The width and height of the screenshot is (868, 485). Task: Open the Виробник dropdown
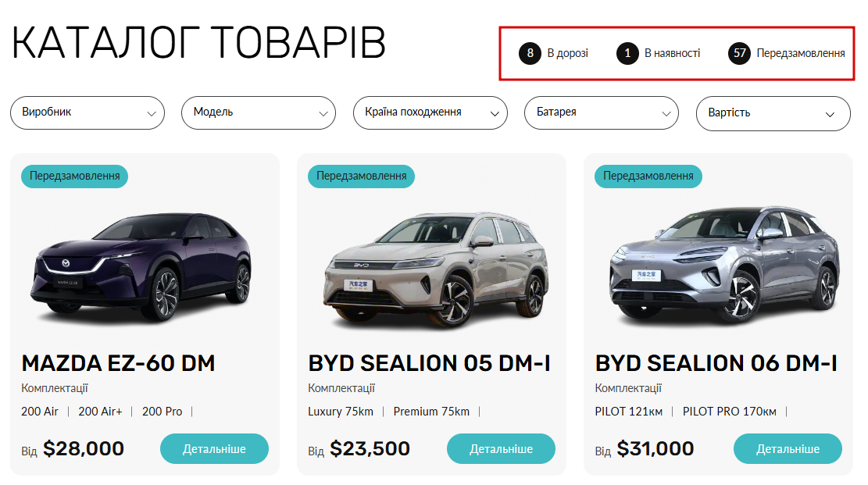(x=88, y=113)
